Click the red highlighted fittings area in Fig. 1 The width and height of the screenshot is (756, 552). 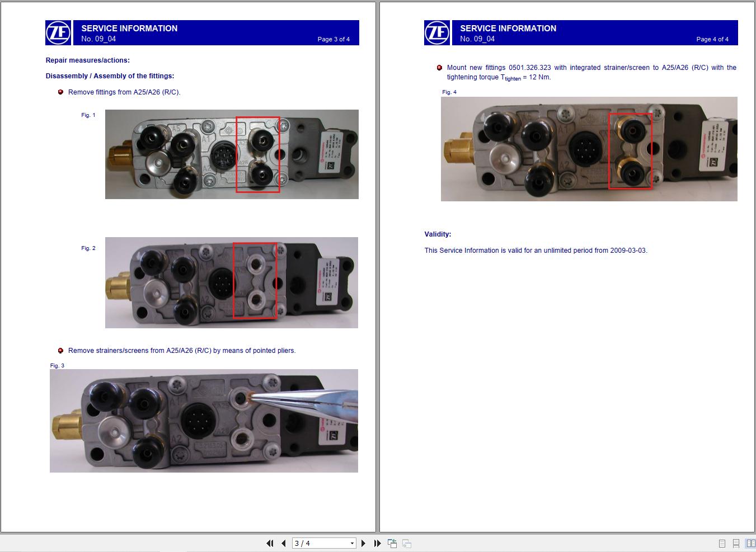click(x=258, y=154)
